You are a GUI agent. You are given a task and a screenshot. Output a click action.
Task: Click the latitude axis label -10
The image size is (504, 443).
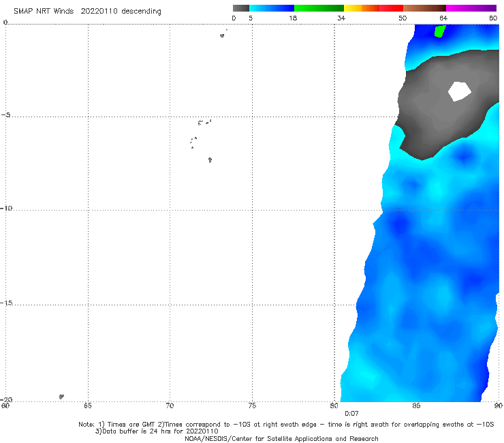coord(6,208)
